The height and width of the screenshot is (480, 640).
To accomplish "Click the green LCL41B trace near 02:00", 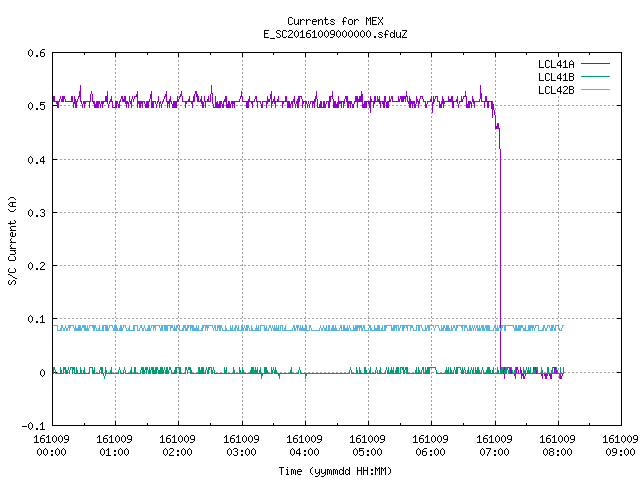I will 178,370.
